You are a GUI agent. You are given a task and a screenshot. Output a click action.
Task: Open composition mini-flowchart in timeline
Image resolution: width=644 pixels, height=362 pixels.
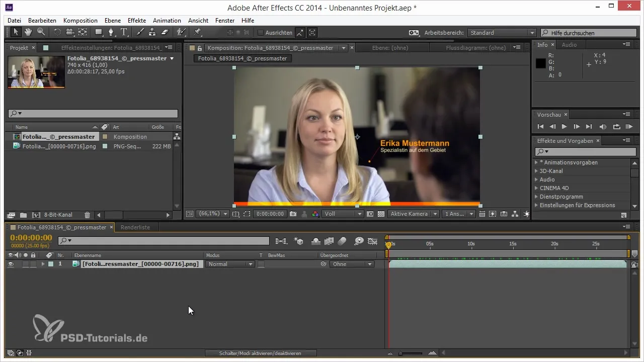(281, 241)
